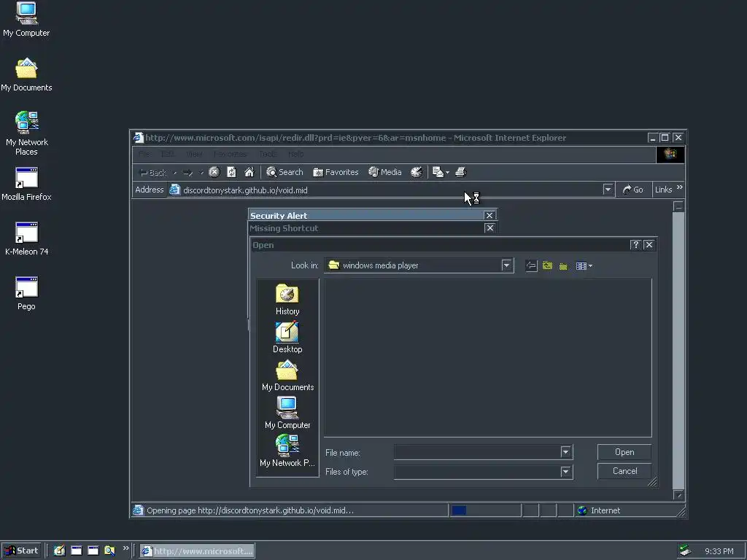Screen dimensions: 747x560
Task: Create new folder in Open dialog
Action: click(x=564, y=265)
